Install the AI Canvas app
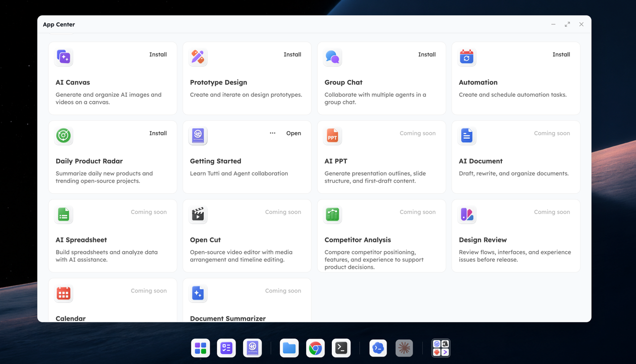Viewport: 636px width, 364px height. (x=158, y=55)
